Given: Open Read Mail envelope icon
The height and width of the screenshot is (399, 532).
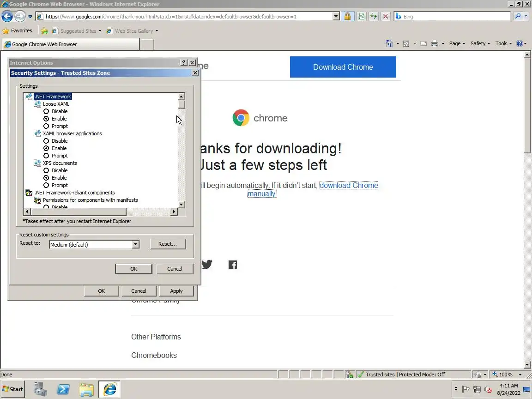Looking at the screenshot, I should coord(423,43).
